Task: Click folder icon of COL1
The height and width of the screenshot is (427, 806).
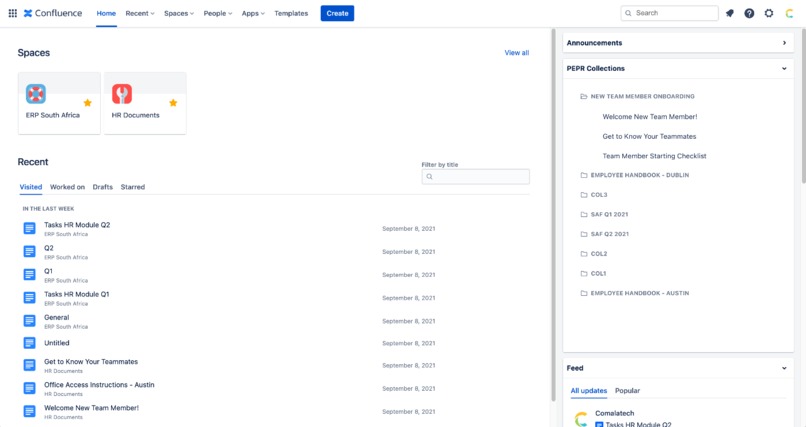Action: point(583,273)
